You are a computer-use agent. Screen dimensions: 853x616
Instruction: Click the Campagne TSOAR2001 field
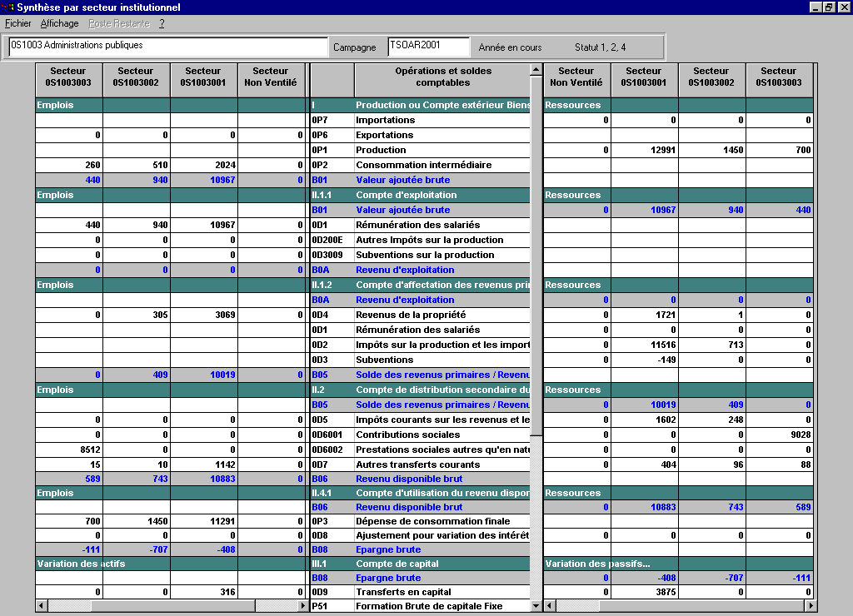[x=429, y=47]
